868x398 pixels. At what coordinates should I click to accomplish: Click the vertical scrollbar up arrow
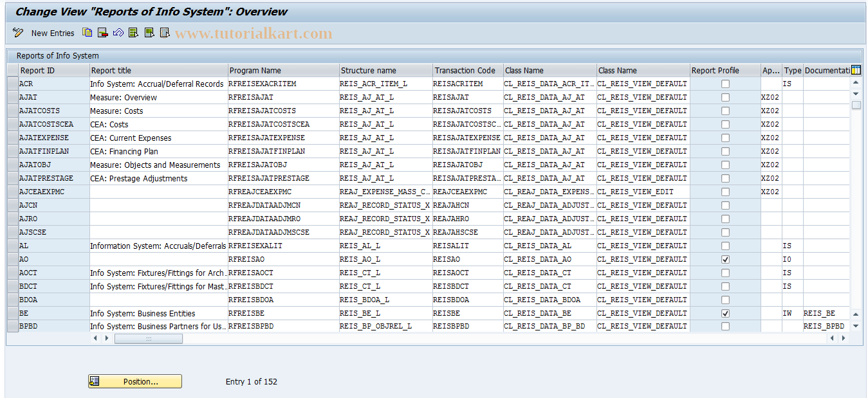856,81
